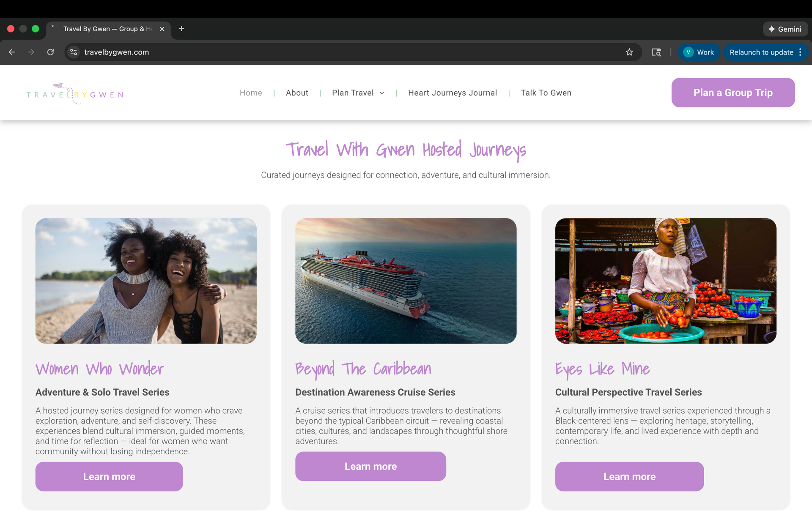Click Learn more under Women Who Wonder

point(109,476)
